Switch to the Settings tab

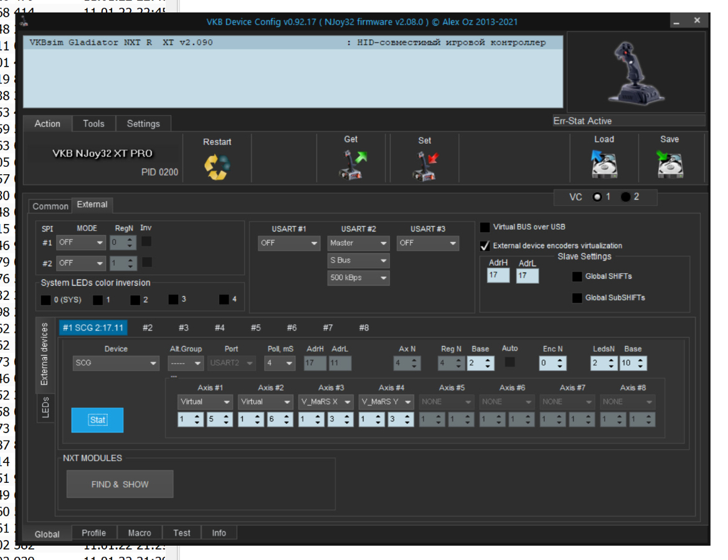[x=143, y=124]
